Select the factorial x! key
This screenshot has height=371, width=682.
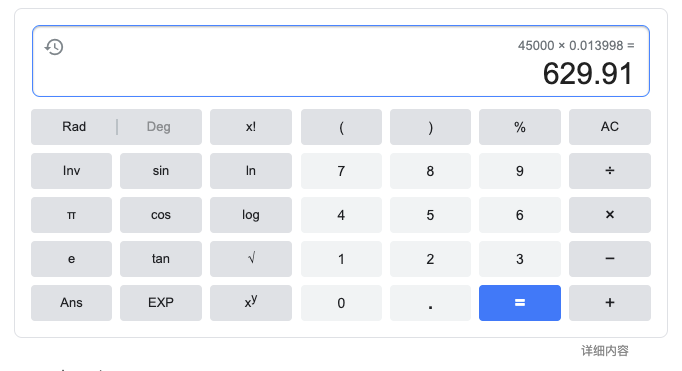251,127
